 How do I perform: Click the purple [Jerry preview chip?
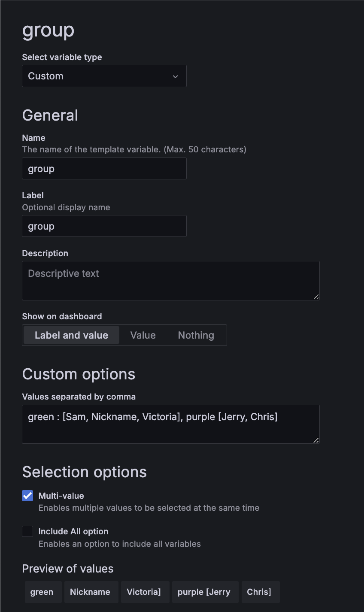click(204, 592)
